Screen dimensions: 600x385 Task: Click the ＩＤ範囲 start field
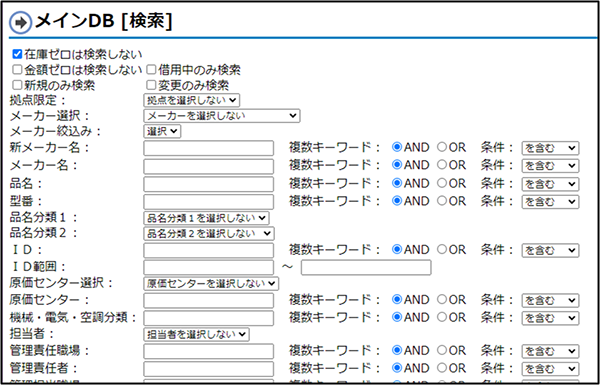[x=209, y=268]
